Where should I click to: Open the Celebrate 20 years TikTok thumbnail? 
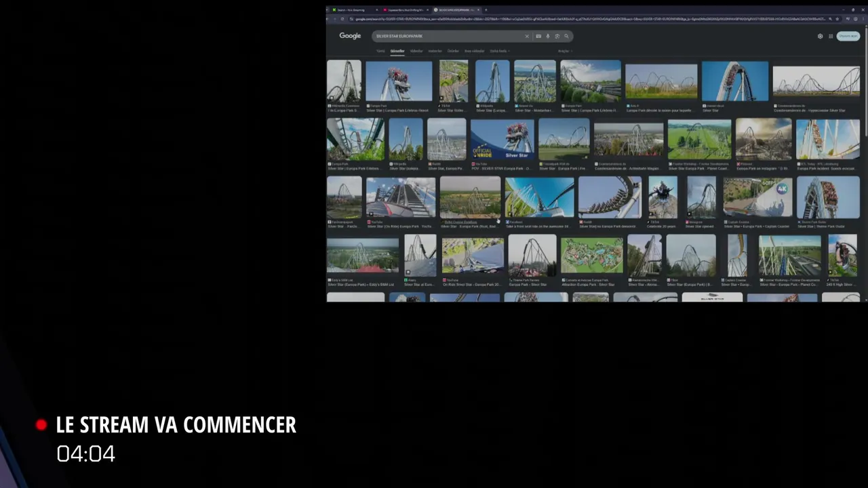(663, 197)
